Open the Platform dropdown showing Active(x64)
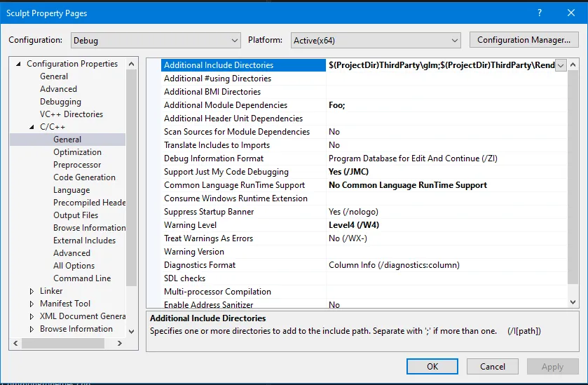 (x=376, y=40)
